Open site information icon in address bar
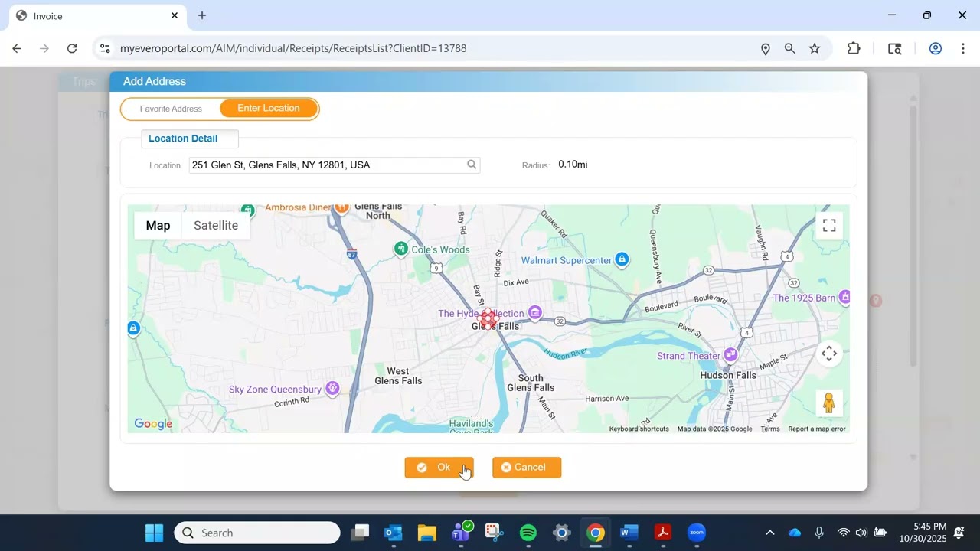Screen dimensions: 980x551 [x=105, y=48]
